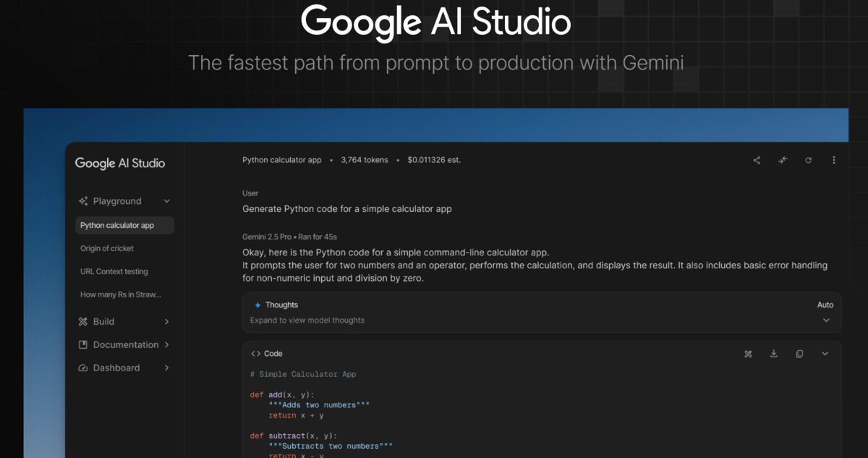
Task: Click the Google AI Studio sidebar logo
Action: point(120,164)
